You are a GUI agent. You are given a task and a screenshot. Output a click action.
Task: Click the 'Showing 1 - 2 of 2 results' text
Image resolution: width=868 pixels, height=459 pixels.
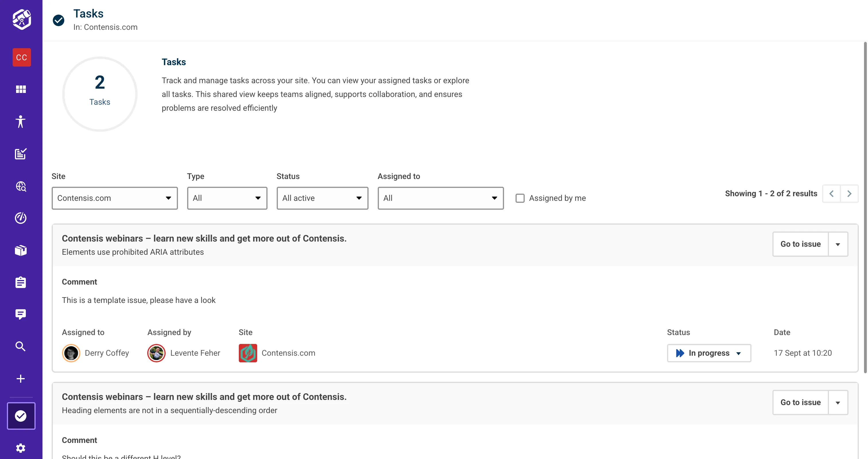point(771,194)
